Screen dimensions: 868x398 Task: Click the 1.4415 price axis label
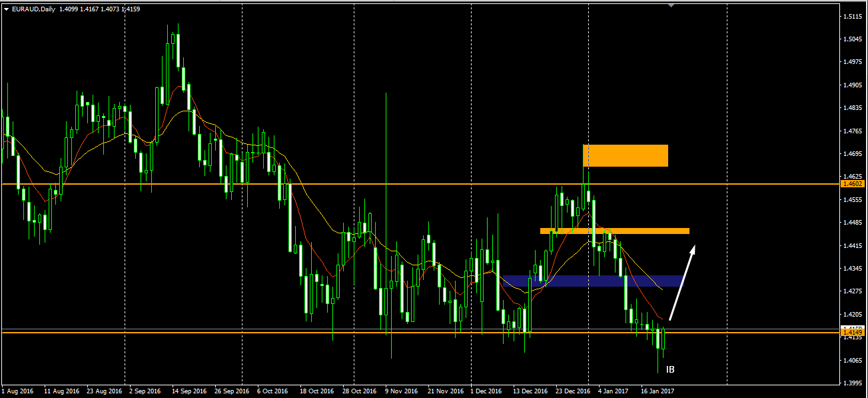coord(852,245)
